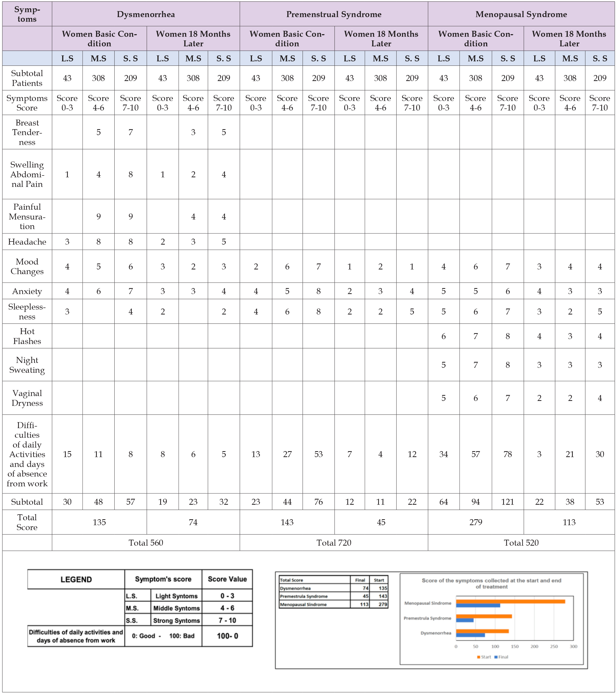Viewport: 616px width, 696px height.
Task: Click the Headache row label
Action: tap(27, 242)
